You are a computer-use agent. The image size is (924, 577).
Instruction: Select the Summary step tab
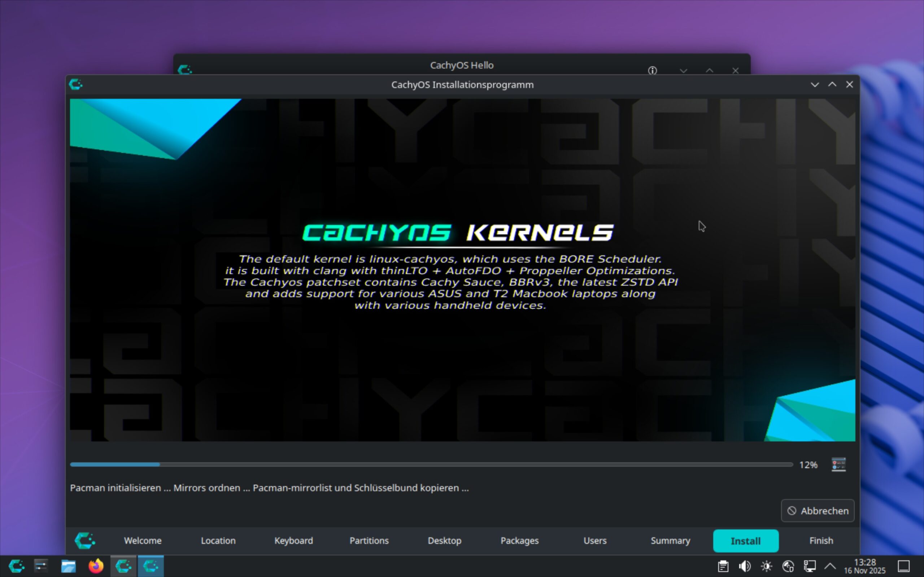click(x=670, y=541)
